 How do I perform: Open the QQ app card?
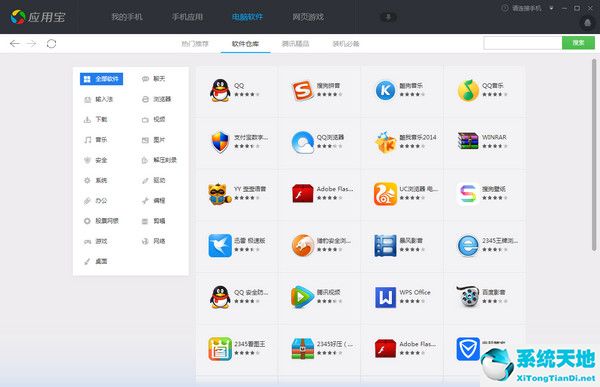[236, 90]
